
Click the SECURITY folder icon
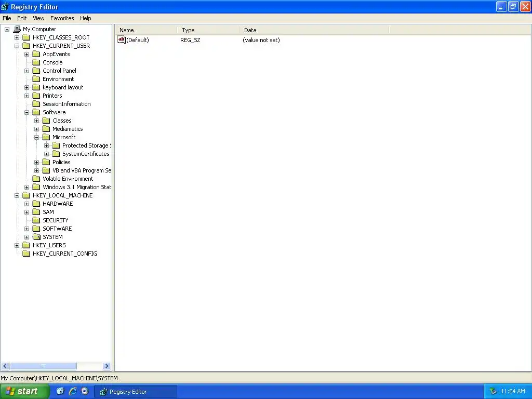tap(36, 220)
